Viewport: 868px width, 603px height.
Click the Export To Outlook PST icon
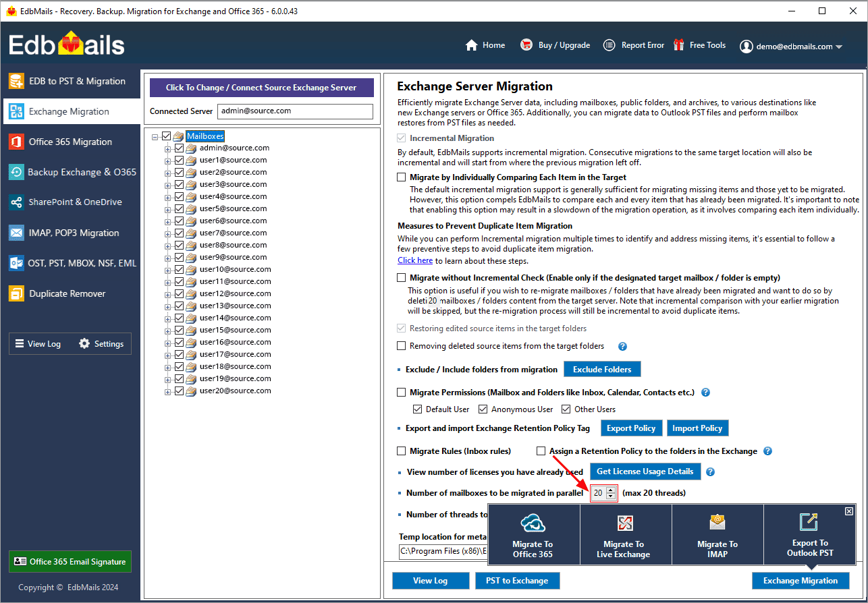tap(809, 521)
